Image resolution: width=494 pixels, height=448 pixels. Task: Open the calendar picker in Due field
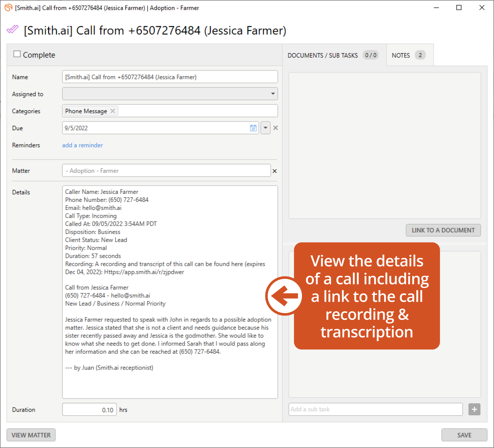(253, 128)
